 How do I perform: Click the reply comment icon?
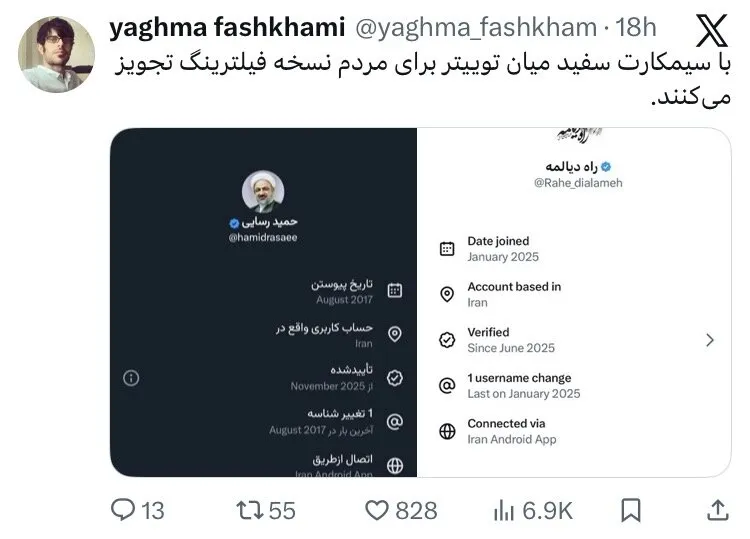pos(122,511)
